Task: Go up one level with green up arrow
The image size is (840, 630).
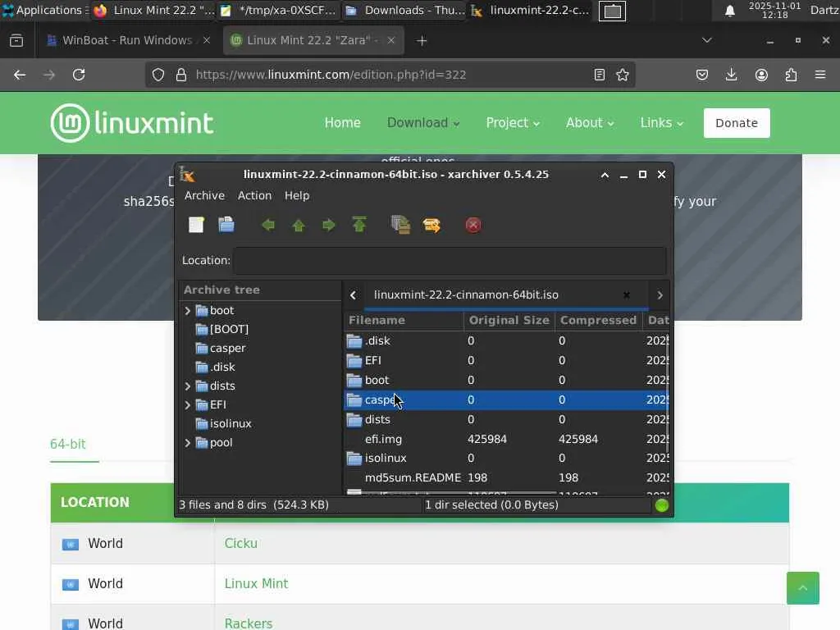Action: coord(299,226)
